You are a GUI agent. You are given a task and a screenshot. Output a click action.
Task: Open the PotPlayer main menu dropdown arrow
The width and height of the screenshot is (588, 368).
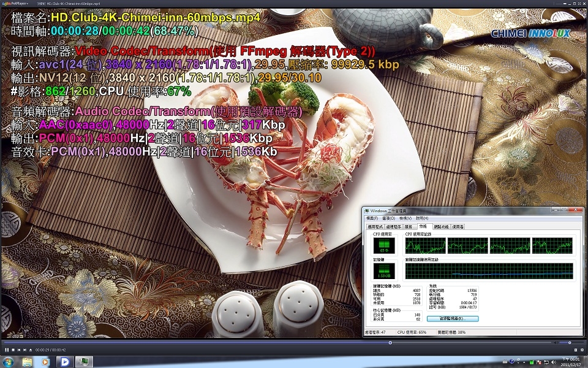point(28,3)
